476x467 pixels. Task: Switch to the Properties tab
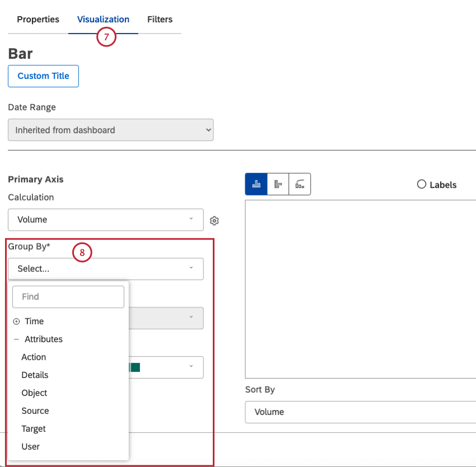[x=38, y=19]
